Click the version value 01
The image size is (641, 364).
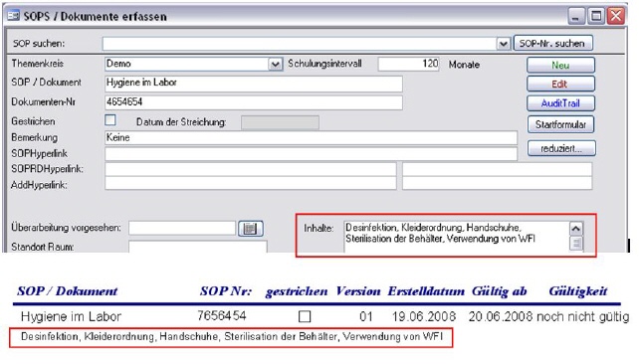(366, 316)
